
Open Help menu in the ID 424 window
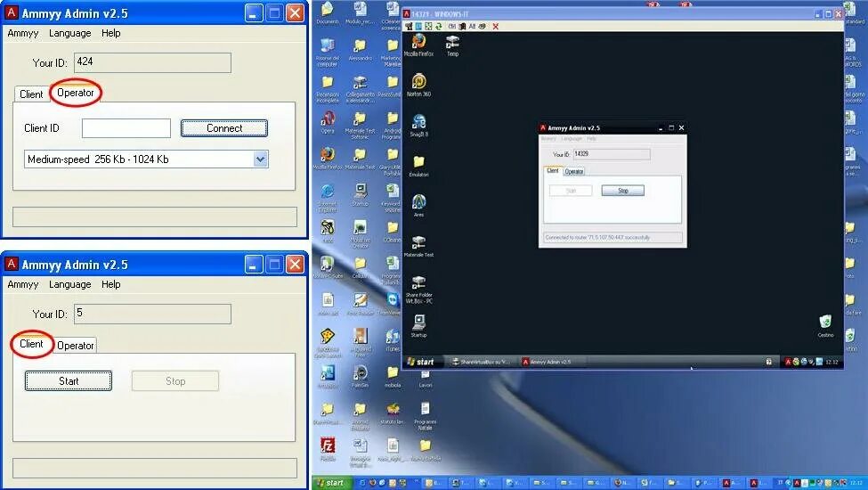[x=110, y=33]
